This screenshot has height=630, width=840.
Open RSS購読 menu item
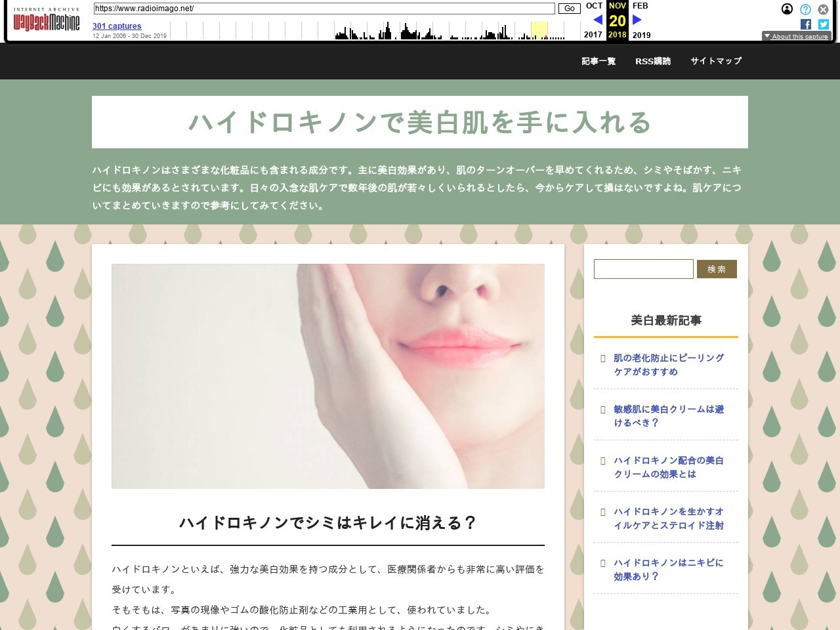[653, 61]
